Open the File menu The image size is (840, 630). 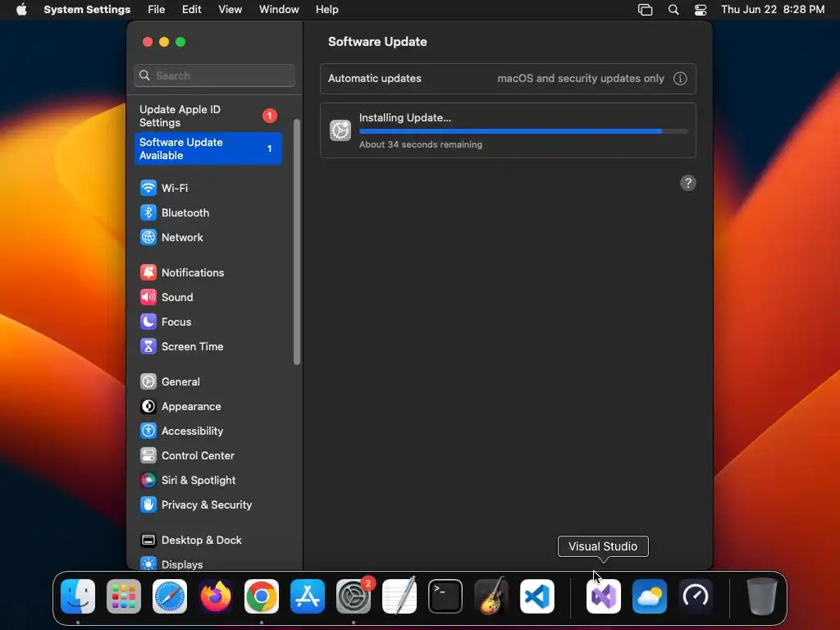[157, 10]
